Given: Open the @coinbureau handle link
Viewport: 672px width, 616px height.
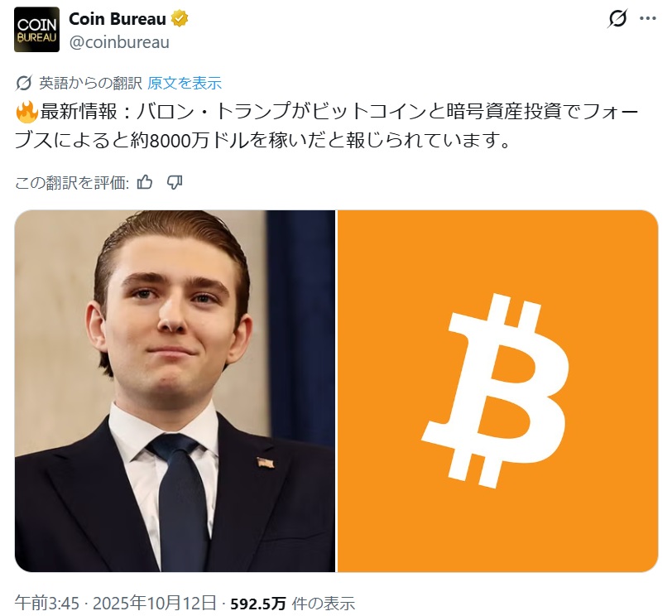Looking at the screenshot, I should pos(119,42).
